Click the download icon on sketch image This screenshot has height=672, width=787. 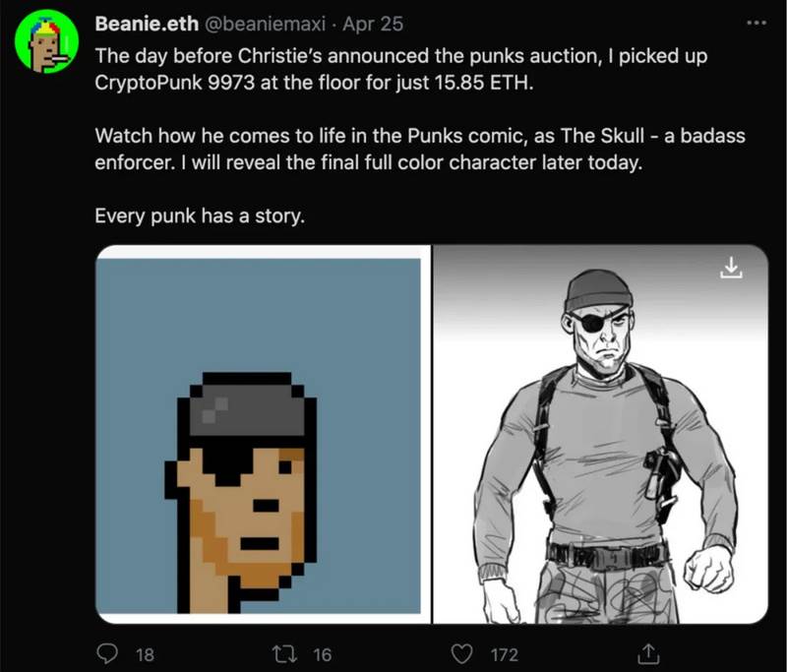pyautogui.click(x=731, y=267)
